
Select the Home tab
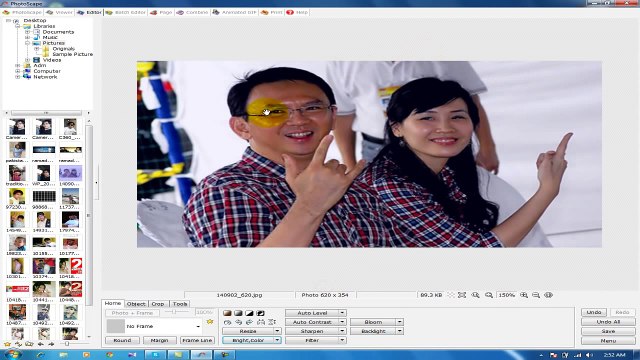(x=113, y=303)
